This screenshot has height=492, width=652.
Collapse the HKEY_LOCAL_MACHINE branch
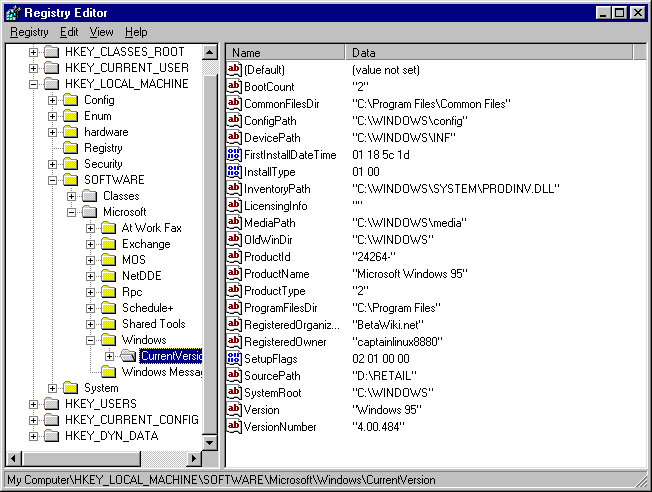33,84
